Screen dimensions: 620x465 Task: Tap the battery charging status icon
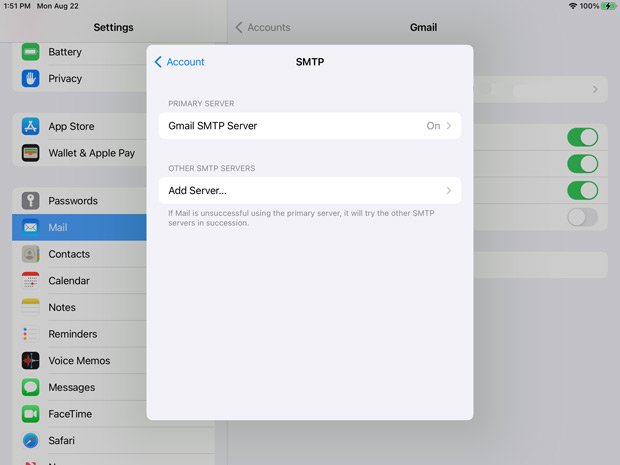608,6
